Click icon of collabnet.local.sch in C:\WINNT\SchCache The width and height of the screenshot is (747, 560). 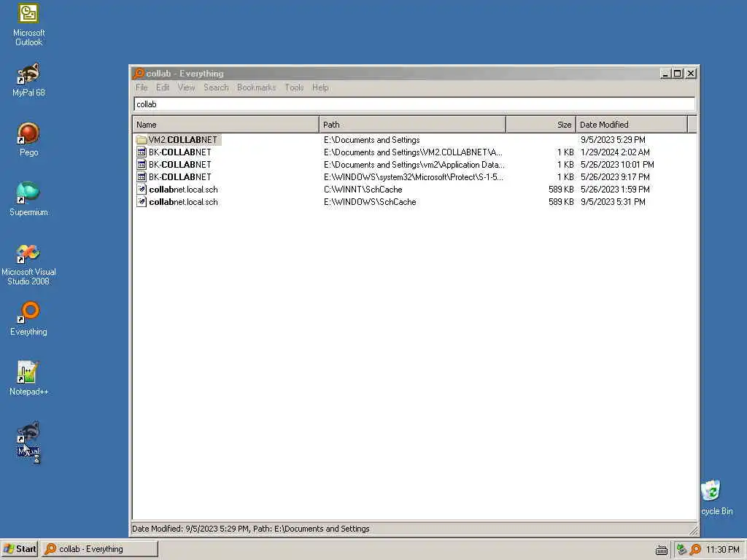pyautogui.click(x=142, y=189)
